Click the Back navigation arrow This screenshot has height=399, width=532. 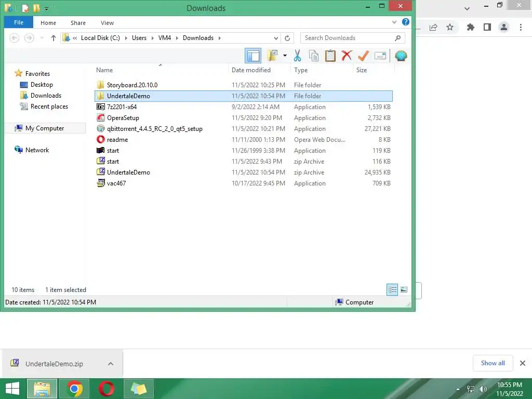click(14, 38)
